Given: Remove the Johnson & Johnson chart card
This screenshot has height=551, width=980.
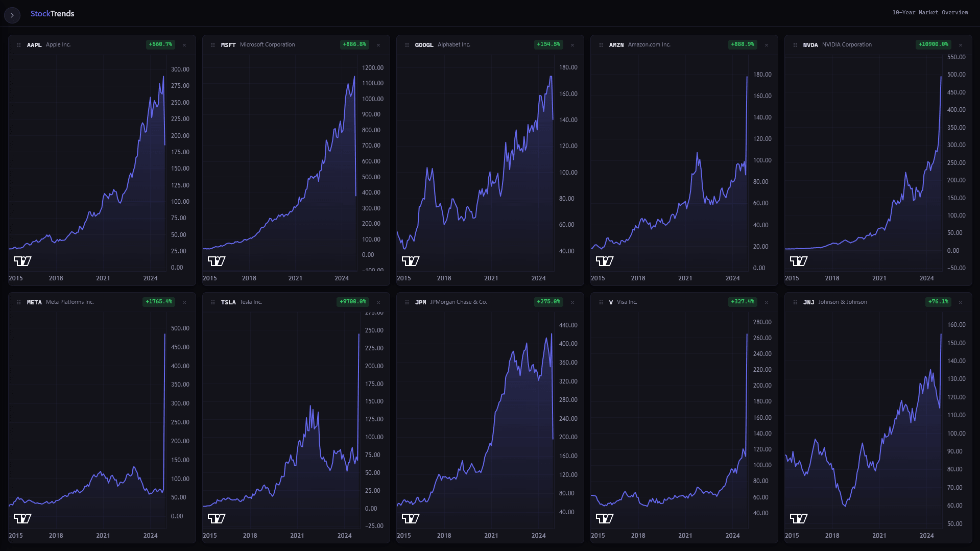Looking at the screenshot, I should (x=961, y=302).
